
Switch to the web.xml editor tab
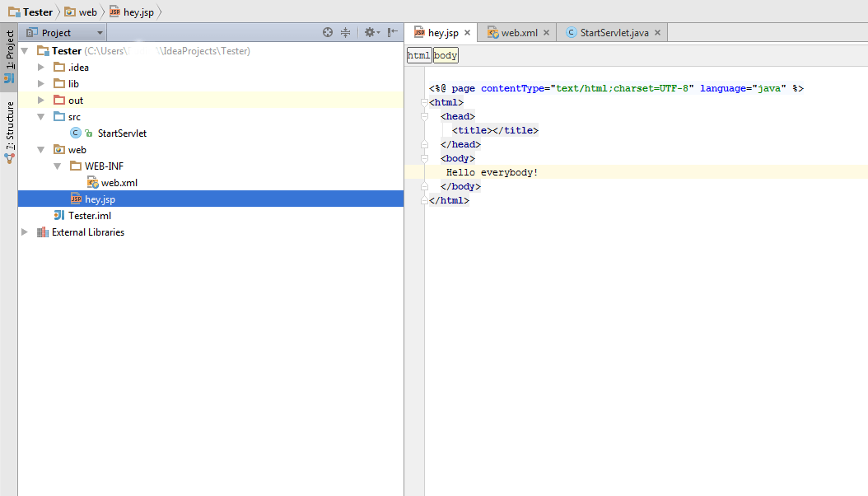[x=519, y=33]
